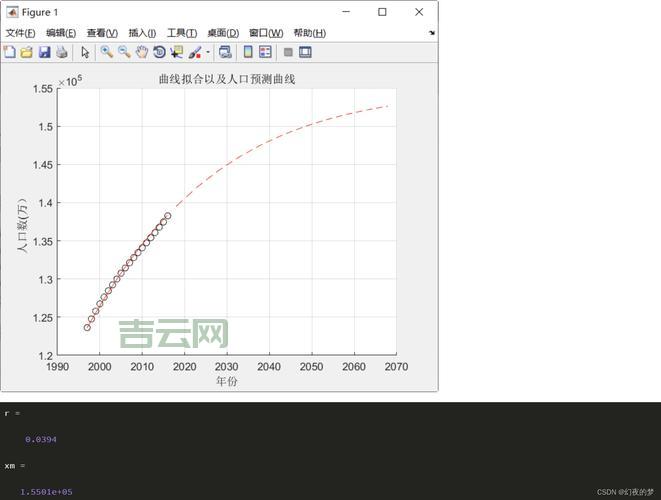Click the x-axis tick label 2050
The height and width of the screenshot is (500, 661).
[312, 367]
